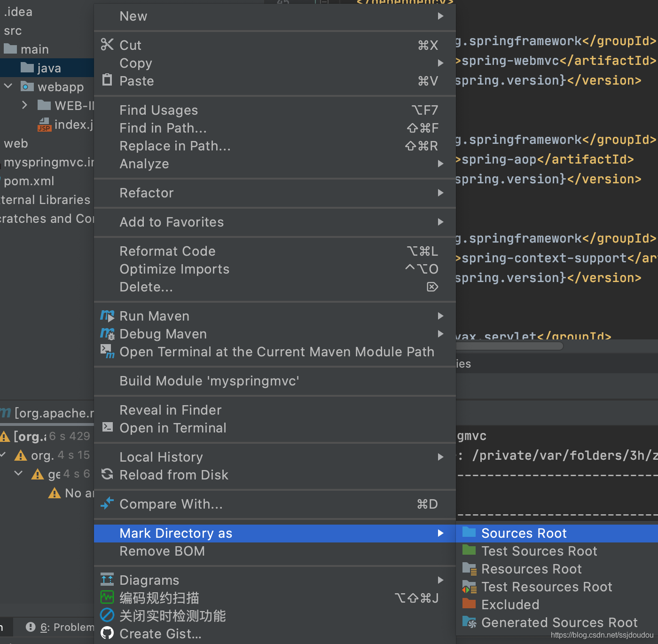Image resolution: width=658 pixels, height=644 pixels.
Task: Mark directory as Test Sources Root
Action: pos(557,551)
